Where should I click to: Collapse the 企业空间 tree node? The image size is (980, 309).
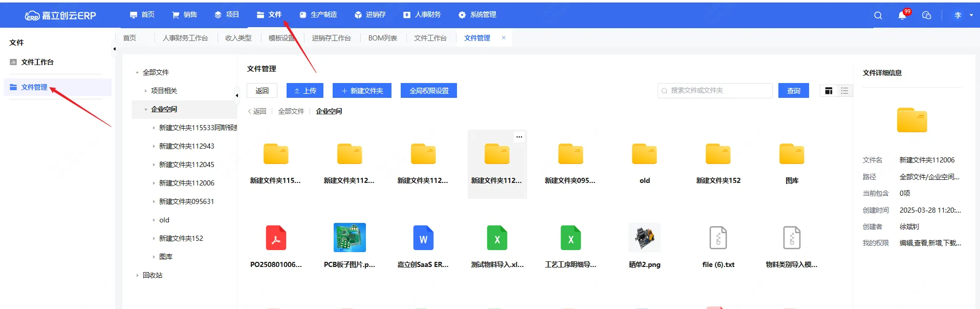tap(146, 109)
